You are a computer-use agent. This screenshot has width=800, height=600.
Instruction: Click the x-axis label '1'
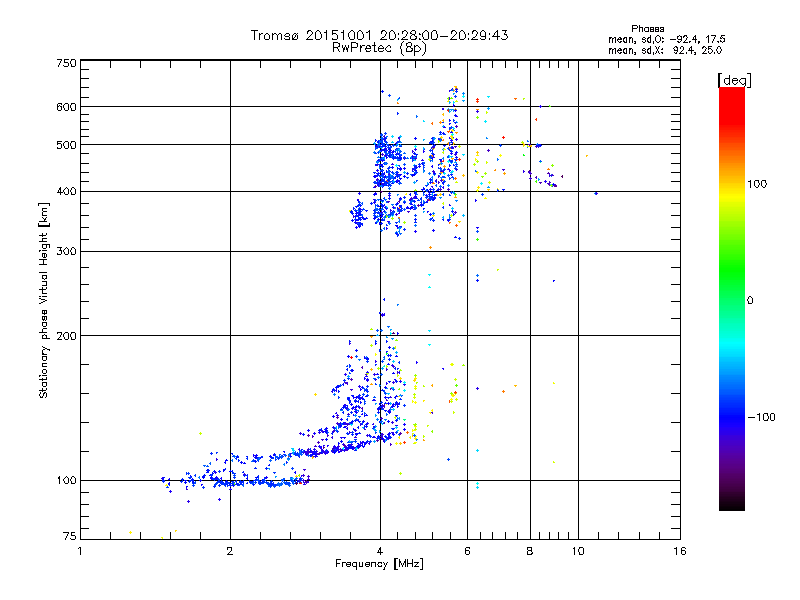coord(80,551)
